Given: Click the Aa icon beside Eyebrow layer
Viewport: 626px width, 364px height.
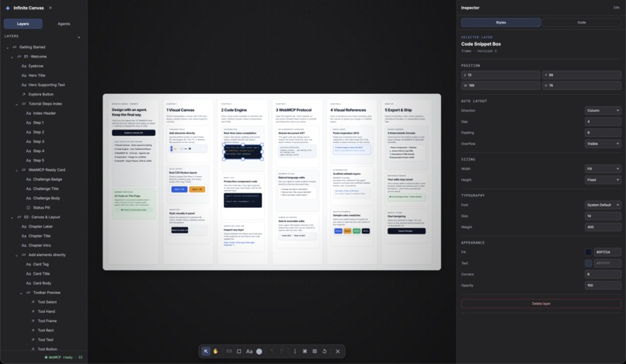Looking at the screenshot, I should (24, 66).
